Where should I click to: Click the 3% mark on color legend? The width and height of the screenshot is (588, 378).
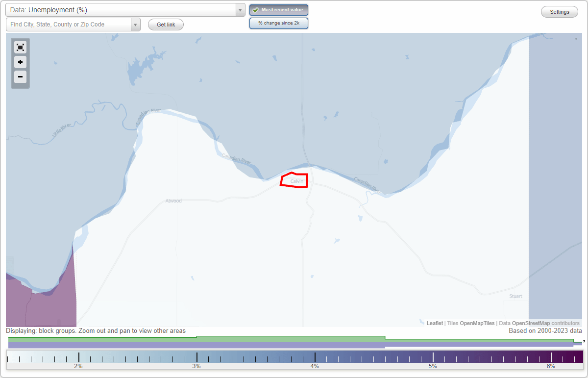pos(196,366)
